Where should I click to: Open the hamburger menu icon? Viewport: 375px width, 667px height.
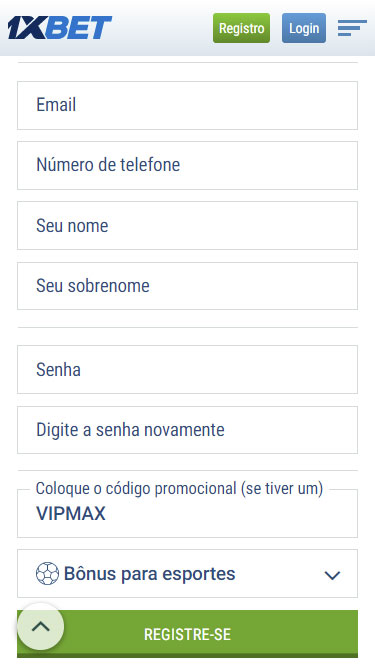tap(352, 28)
